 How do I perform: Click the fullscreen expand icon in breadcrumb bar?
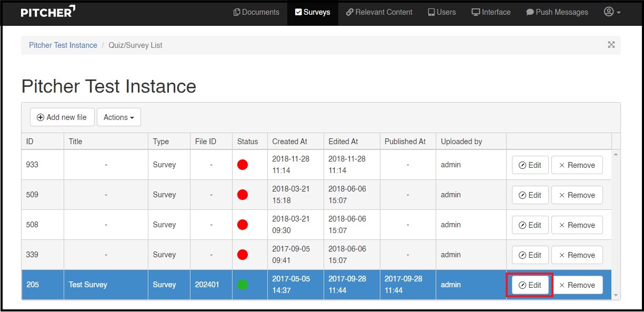tap(611, 45)
